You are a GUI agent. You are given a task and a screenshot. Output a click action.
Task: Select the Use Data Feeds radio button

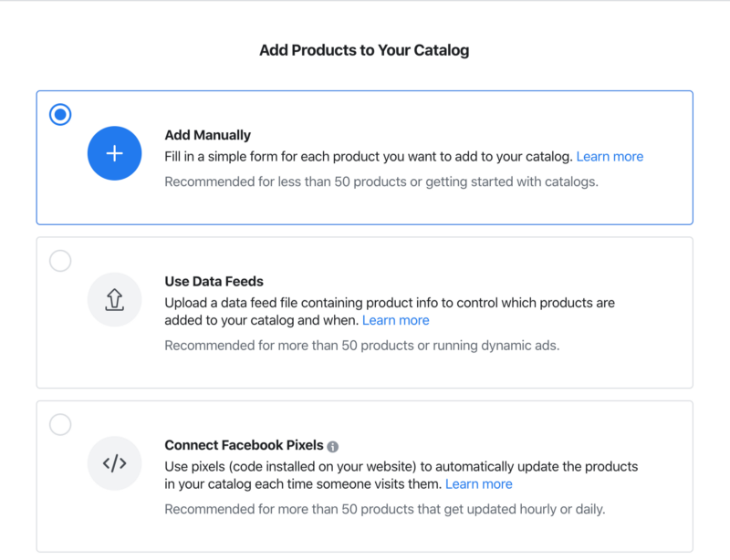[60, 261]
